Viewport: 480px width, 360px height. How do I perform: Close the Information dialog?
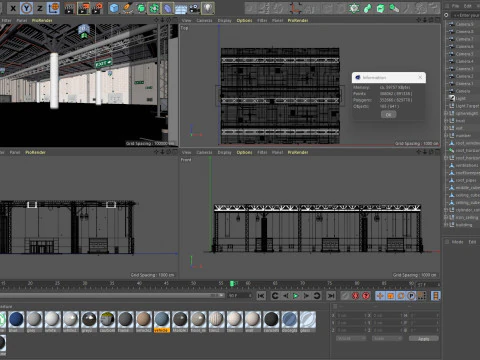click(420, 77)
